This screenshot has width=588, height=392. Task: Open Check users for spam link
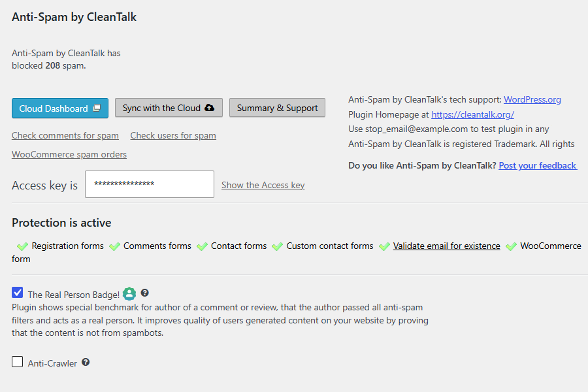click(173, 135)
